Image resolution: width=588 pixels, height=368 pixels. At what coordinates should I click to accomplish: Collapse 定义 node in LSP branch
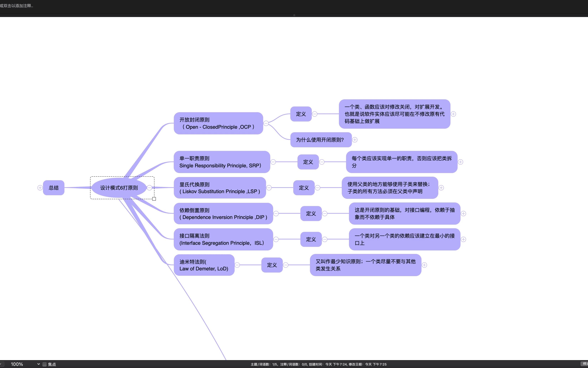point(318,188)
